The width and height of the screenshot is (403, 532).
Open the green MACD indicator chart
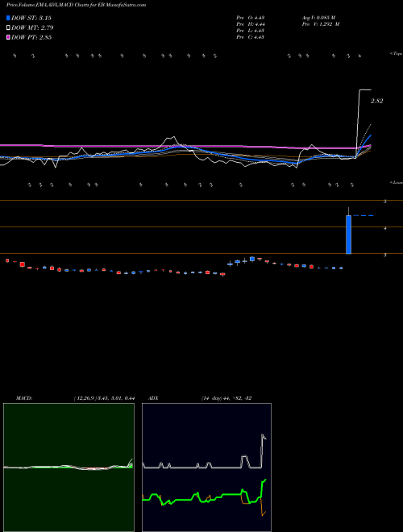(x=69, y=468)
